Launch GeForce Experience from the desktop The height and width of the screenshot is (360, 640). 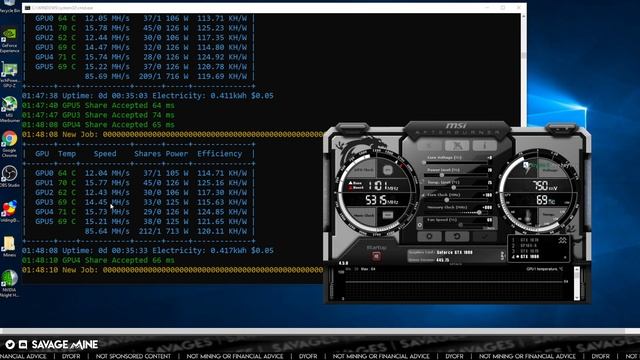pyautogui.click(x=9, y=40)
